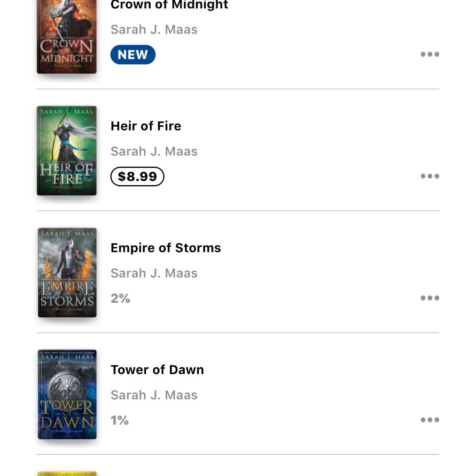Tap the Tower of Dawn book cover
The image size is (476, 476).
(67, 394)
